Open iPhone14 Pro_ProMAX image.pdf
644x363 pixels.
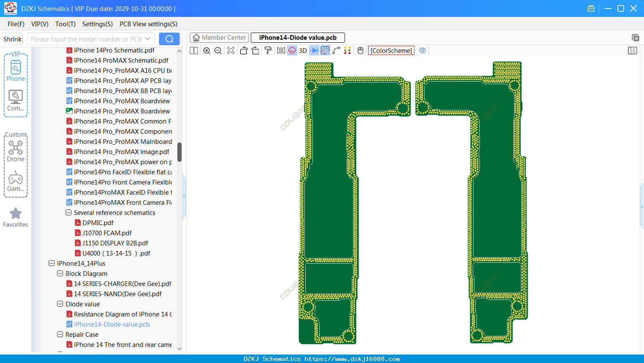pos(121,152)
